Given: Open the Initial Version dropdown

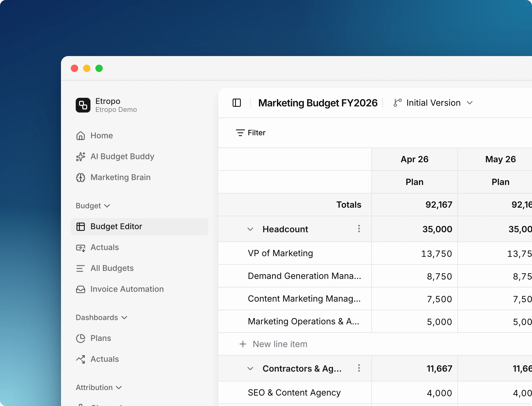Looking at the screenshot, I should point(433,103).
